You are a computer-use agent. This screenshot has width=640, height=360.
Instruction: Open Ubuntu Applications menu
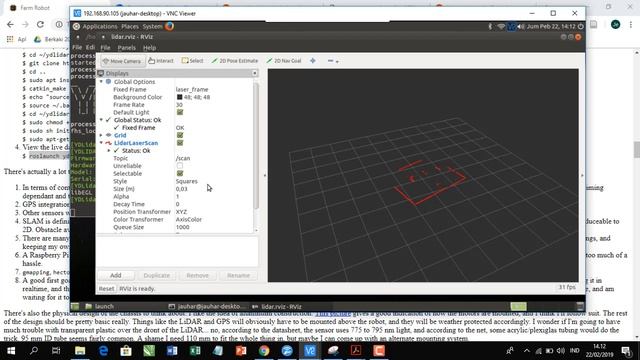point(100,26)
